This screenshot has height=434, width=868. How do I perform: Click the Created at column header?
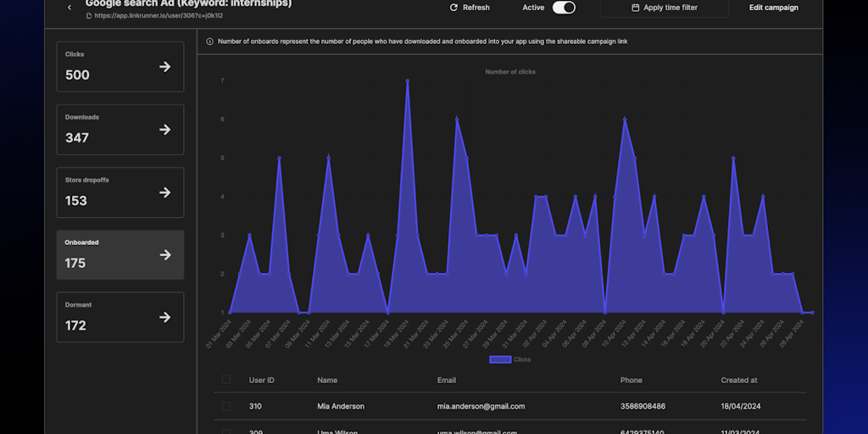[x=739, y=381]
